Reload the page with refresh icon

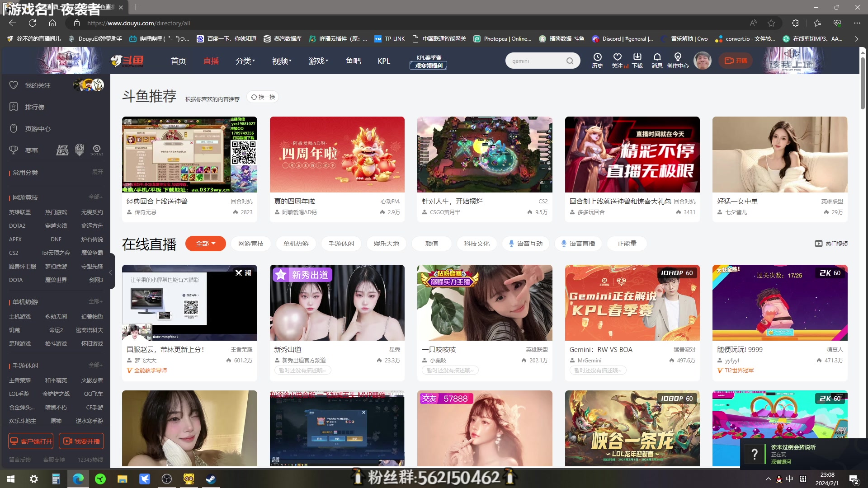click(32, 23)
